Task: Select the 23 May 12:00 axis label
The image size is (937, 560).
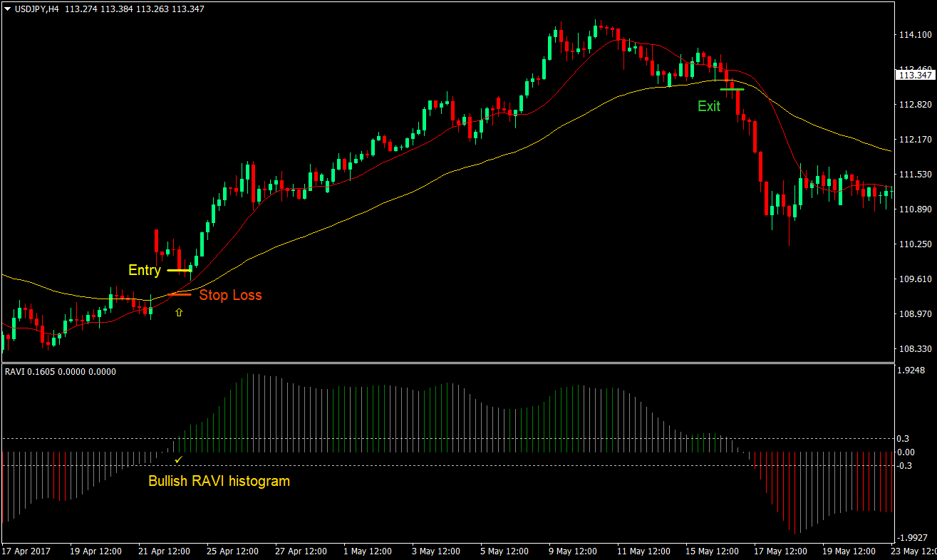Action: click(x=915, y=551)
